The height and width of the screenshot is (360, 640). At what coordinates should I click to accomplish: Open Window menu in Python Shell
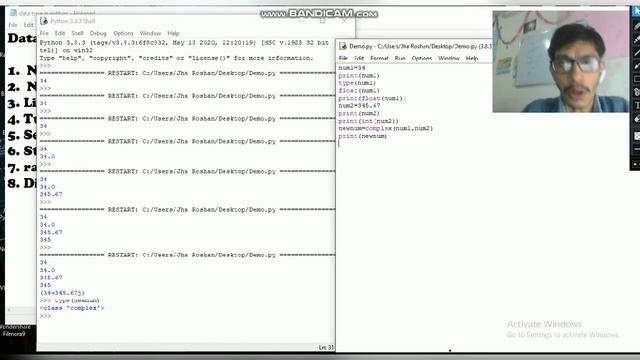tap(150, 33)
